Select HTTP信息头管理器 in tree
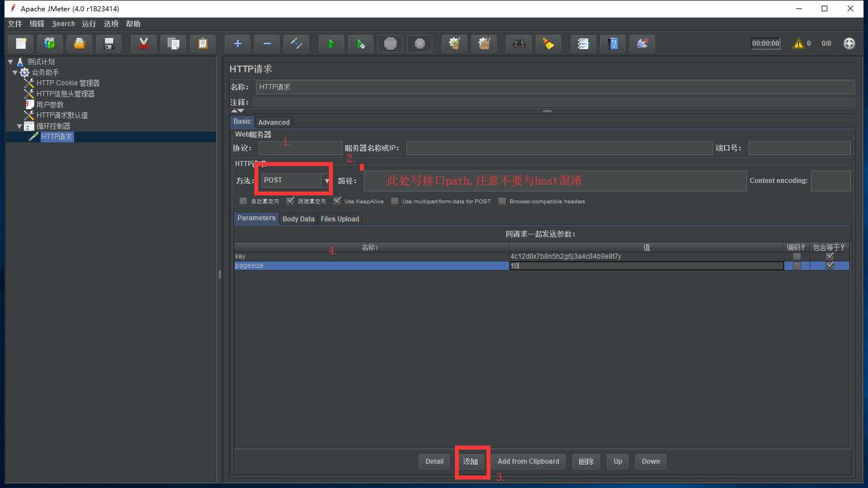The height and width of the screenshot is (488, 868). (66, 94)
